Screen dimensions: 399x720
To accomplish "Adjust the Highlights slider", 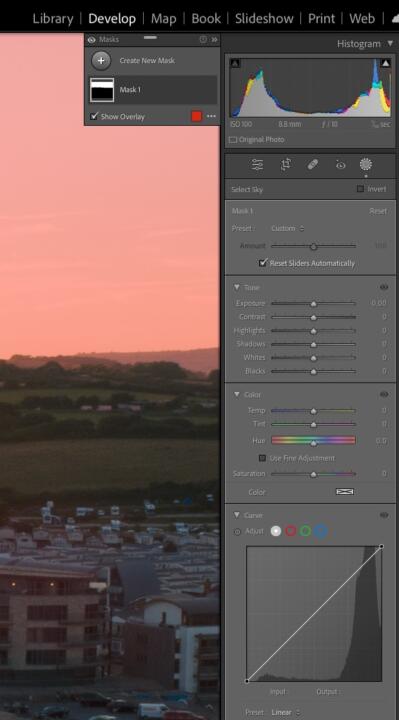I will tap(314, 331).
